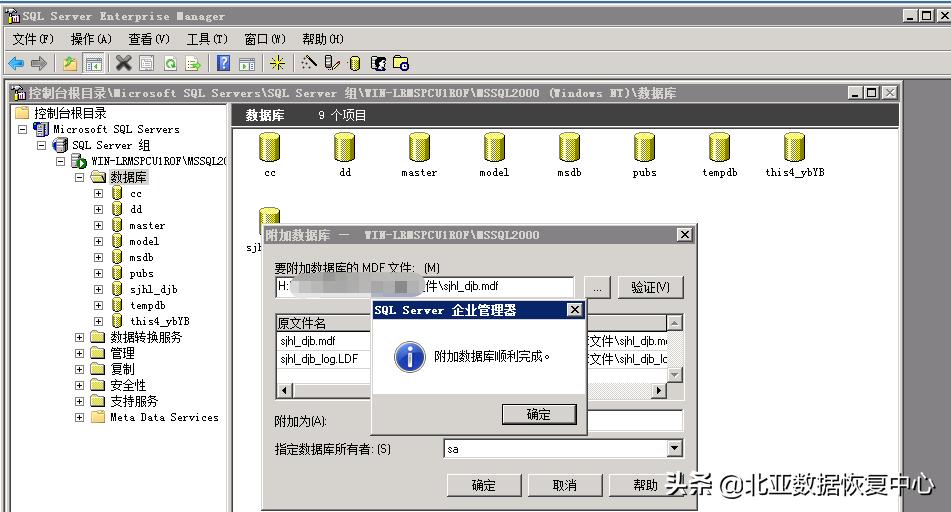Screen dimensions: 951x512
Task: Open the 文件(F) menu
Action: point(33,39)
